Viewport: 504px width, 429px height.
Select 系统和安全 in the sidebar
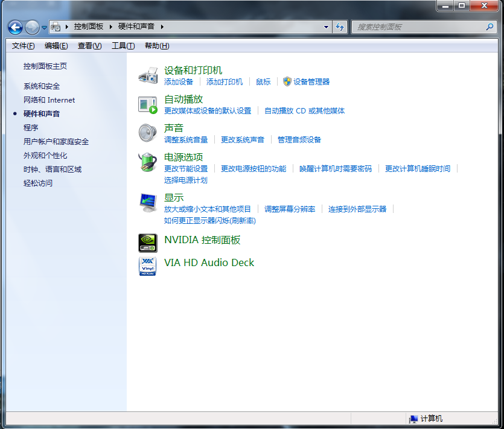pos(42,86)
